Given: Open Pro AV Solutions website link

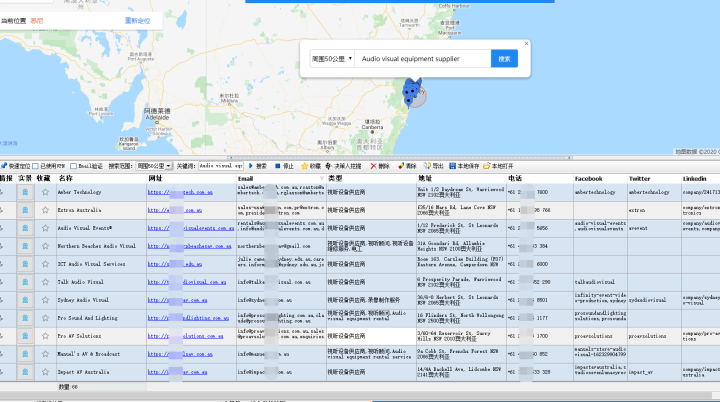Looking at the screenshot, I should click(x=186, y=336).
